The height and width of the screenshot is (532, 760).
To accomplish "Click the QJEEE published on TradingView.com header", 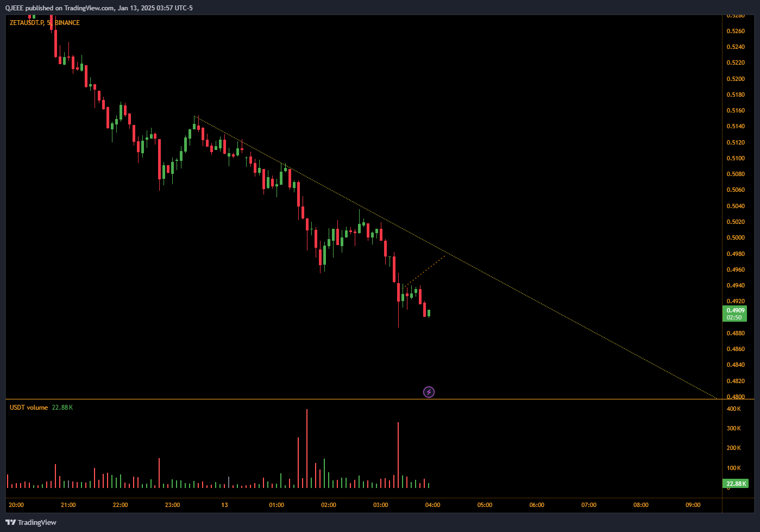I will (99, 8).
